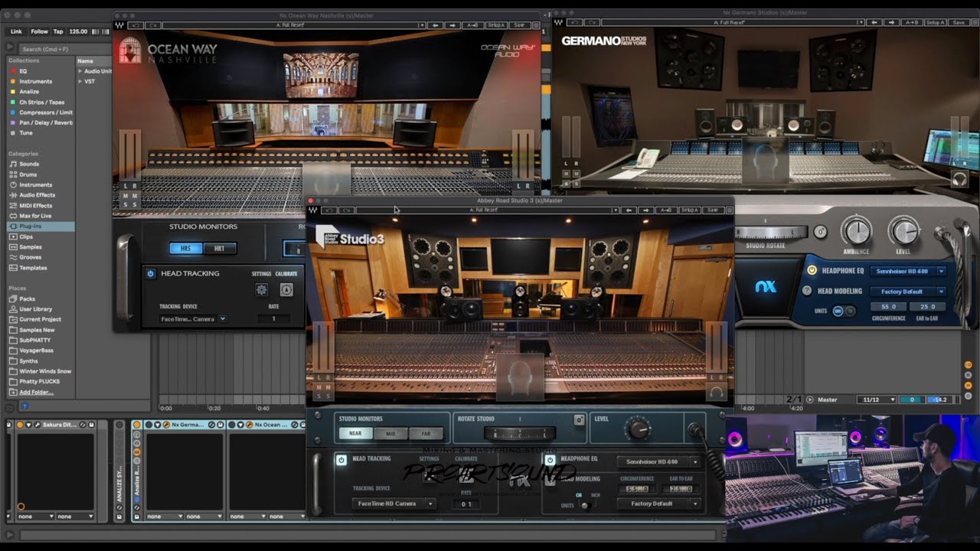Select FAR studio monitors in Abbey Road
The width and height of the screenshot is (980, 551).
coord(426,433)
